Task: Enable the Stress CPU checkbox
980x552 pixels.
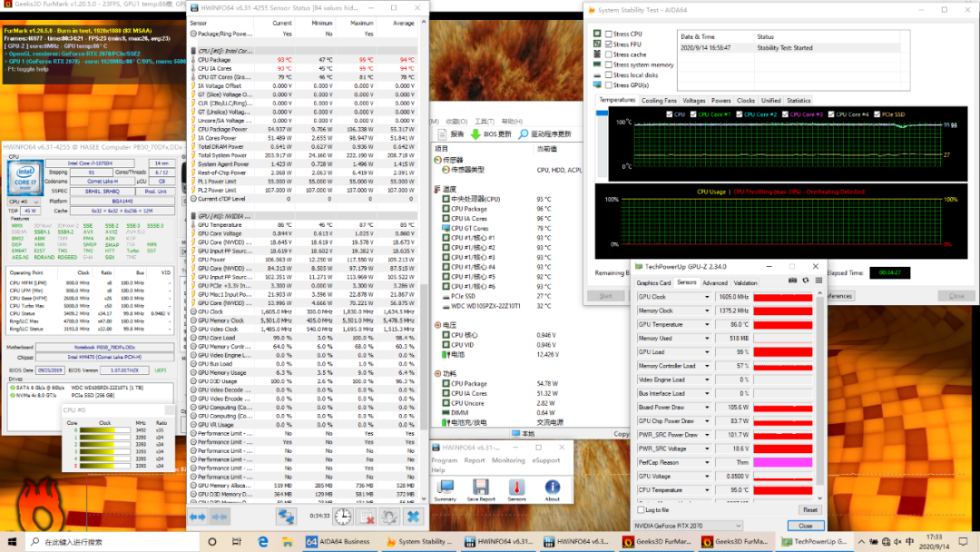Action: tap(609, 34)
